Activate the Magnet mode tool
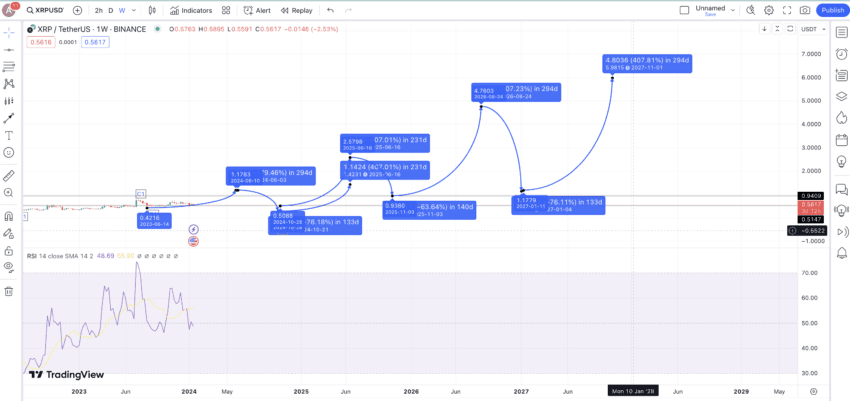 coord(9,217)
